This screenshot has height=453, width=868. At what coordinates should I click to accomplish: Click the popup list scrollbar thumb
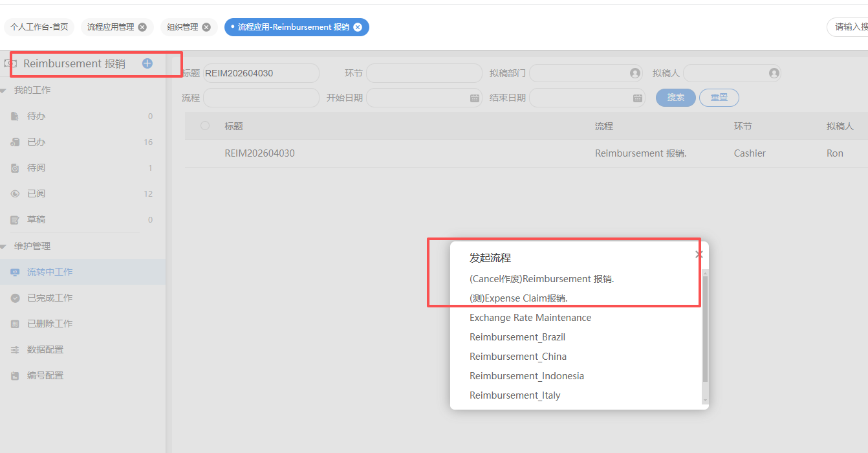(x=706, y=329)
